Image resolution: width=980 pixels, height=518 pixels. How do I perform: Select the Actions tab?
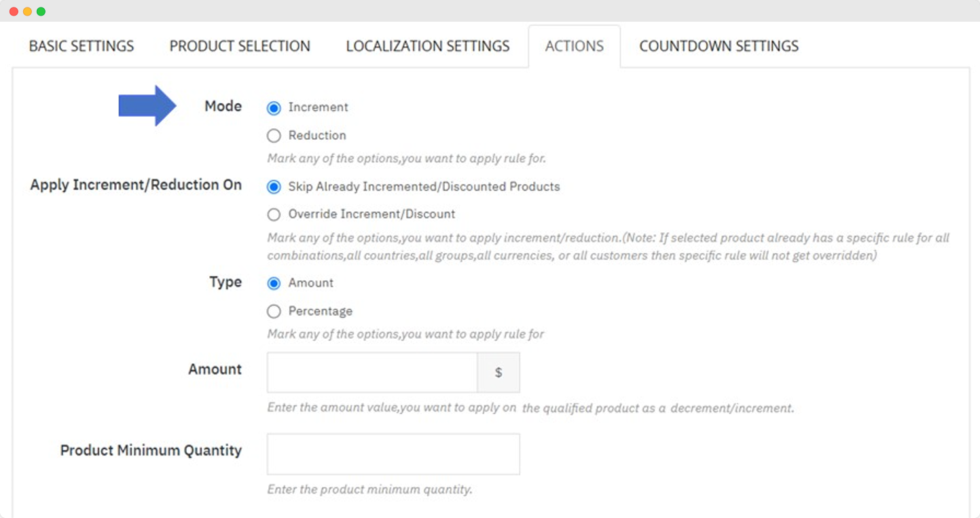coord(574,46)
